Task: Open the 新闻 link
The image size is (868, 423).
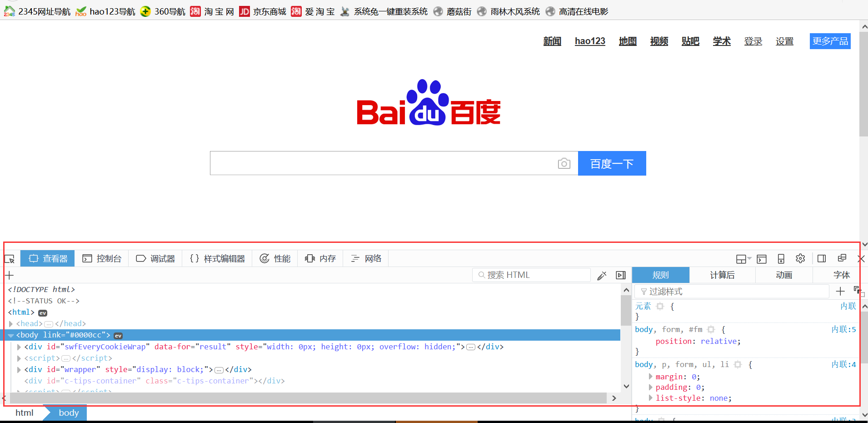Action: point(552,41)
